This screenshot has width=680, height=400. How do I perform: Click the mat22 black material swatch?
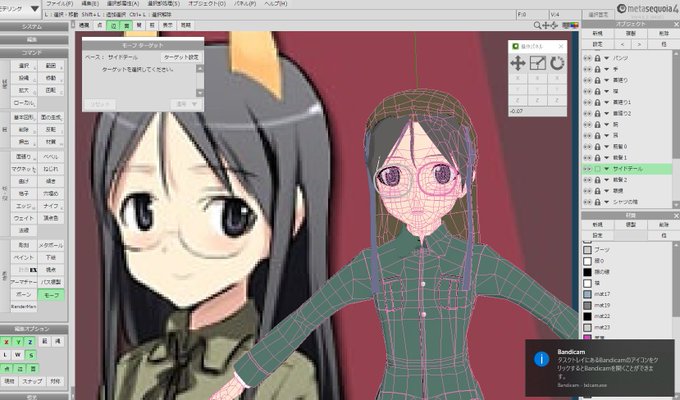(587, 316)
